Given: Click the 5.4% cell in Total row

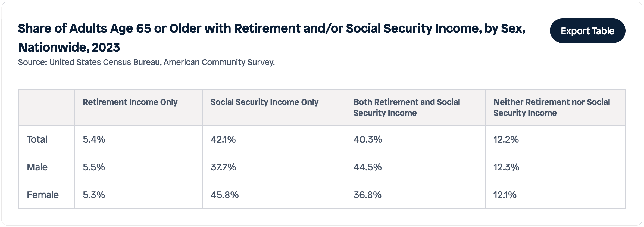Looking at the screenshot, I should pyautogui.click(x=94, y=139).
